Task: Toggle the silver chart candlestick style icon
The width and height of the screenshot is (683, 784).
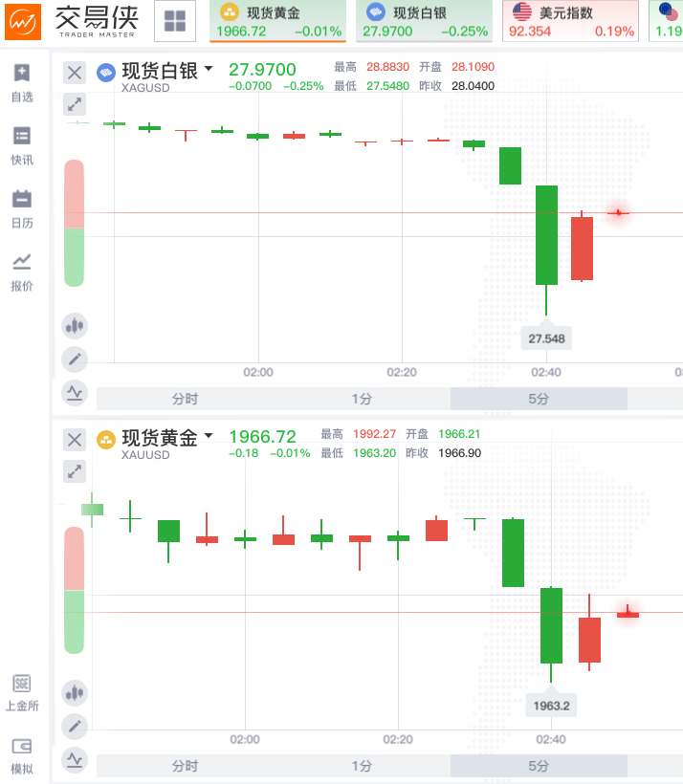Action: (75, 326)
